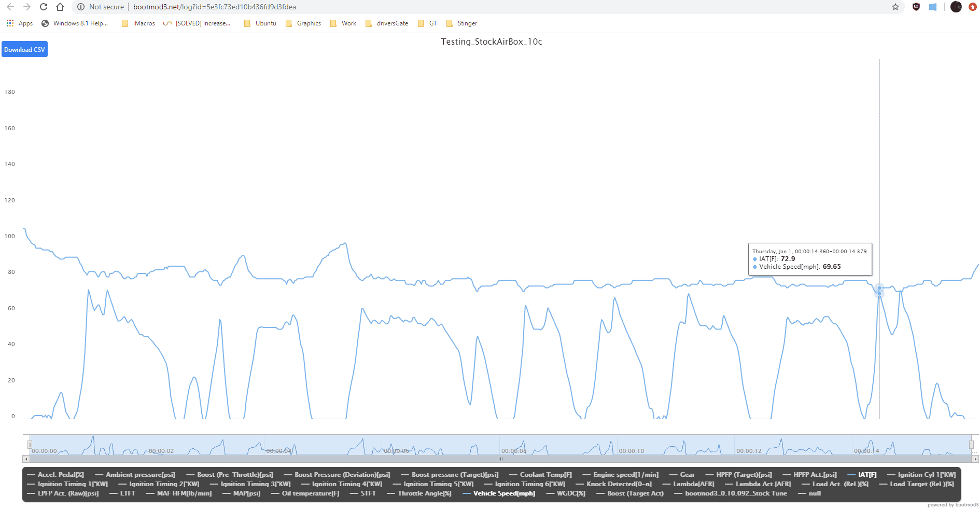Show Ignition Timing 5[°KW] series
The image size is (980, 509).
(433, 484)
